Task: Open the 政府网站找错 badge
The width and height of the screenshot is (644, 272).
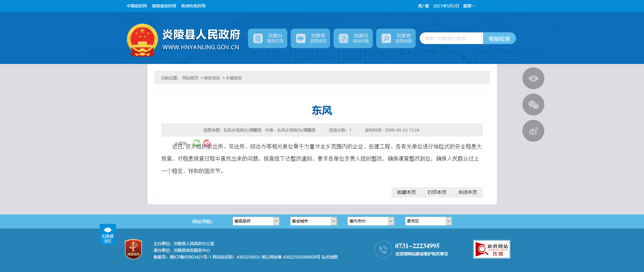Action: coord(491,249)
